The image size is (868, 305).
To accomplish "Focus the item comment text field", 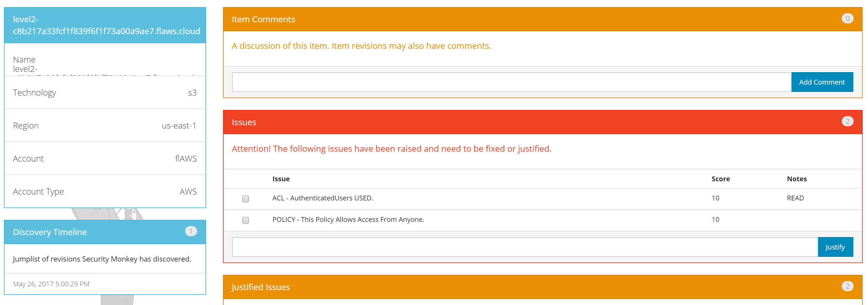I will [511, 82].
